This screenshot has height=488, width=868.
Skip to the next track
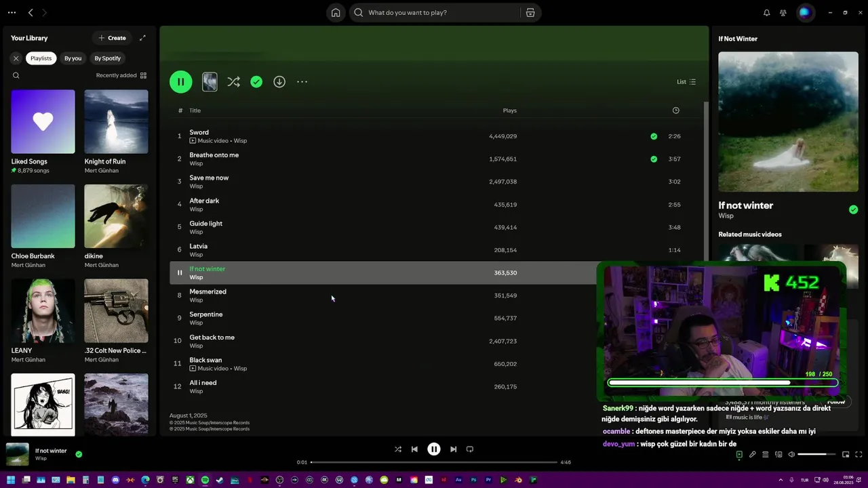point(453,449)
